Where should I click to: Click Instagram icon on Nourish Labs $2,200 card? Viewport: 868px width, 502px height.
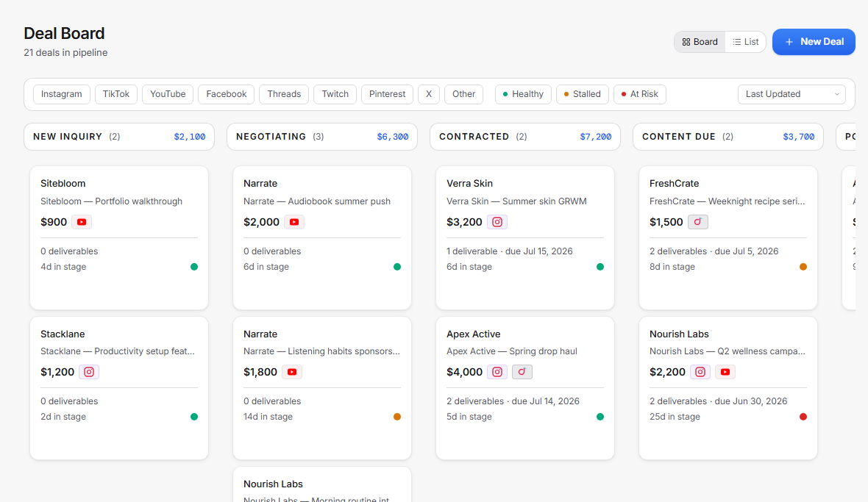700,372
